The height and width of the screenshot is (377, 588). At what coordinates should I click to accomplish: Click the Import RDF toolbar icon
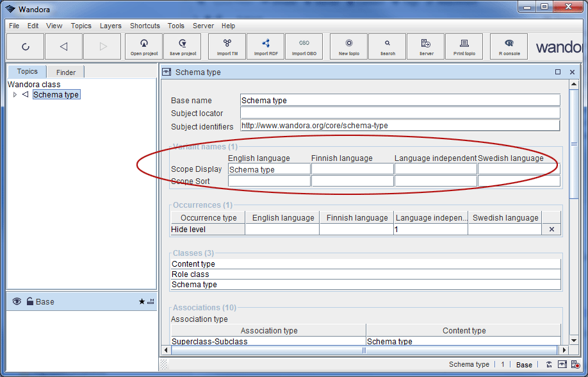[265, 47]
